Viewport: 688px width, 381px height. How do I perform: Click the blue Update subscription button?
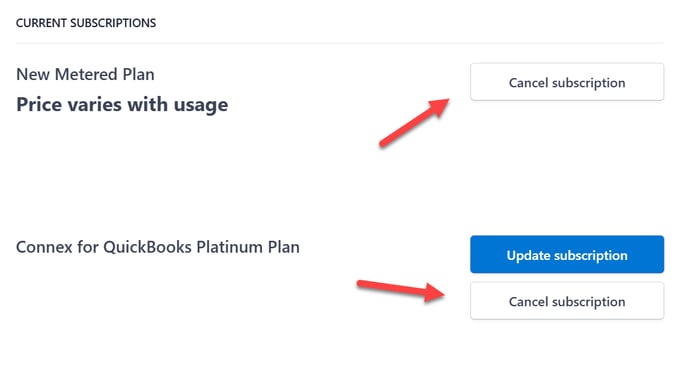click(567, 255)
